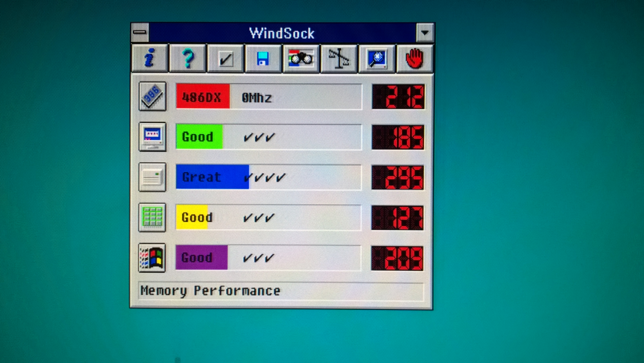The image size is (644, 363).
Task: Open the blue info 'i' toolbar icon
Action: (x=150, y=59)
